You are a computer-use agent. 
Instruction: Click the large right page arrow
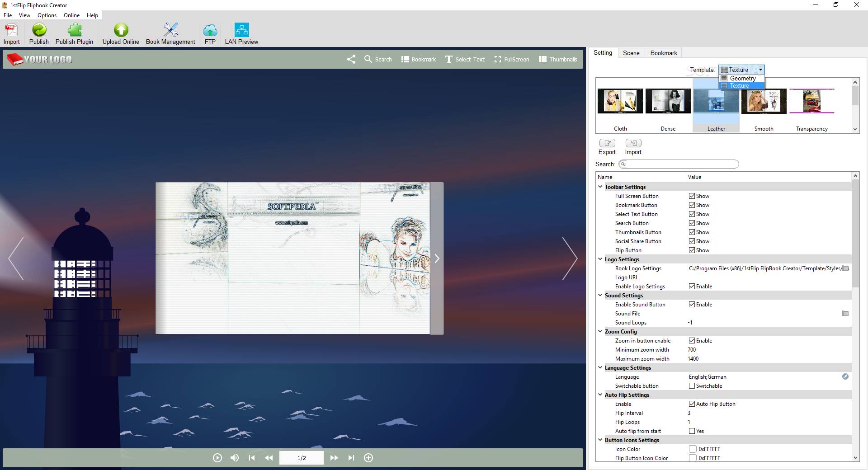pos(570,258)
